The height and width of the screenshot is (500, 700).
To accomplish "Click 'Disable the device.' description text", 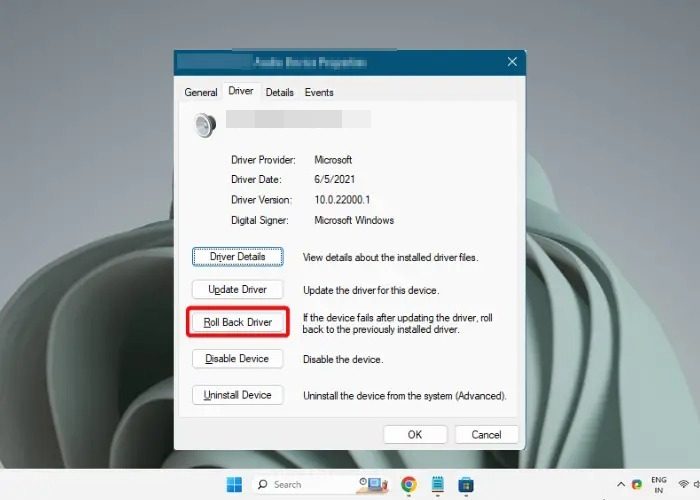I will pos(343,359).
